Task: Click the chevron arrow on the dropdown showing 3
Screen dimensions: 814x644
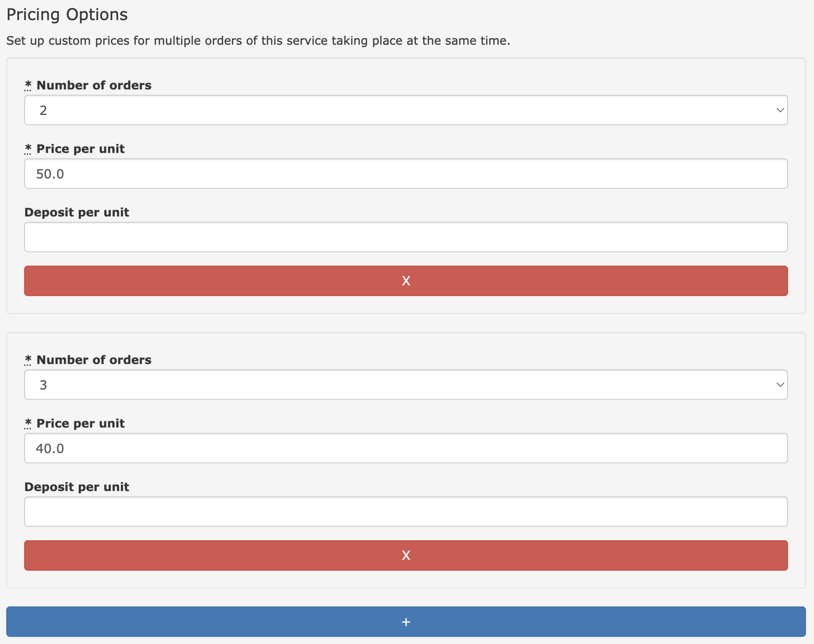Action: pos(780,385)
